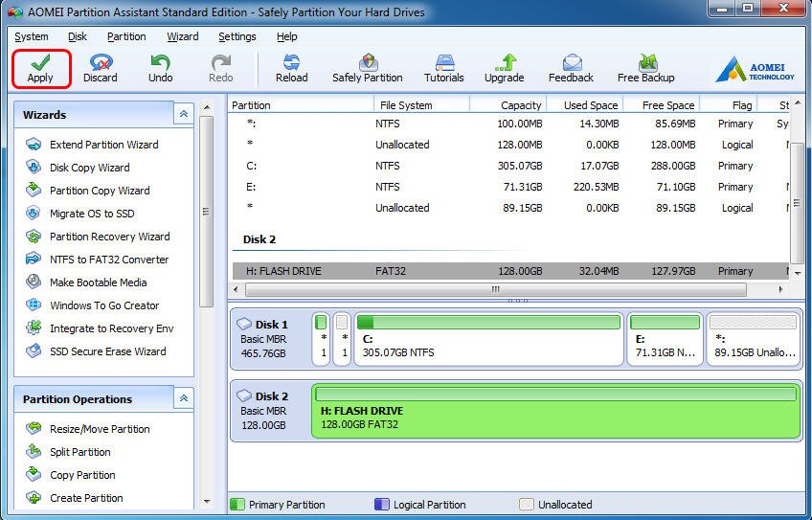This screenshot has height=520, width=812.
Task: Launch Windows To Go Creator
Action: pos(93,305)
